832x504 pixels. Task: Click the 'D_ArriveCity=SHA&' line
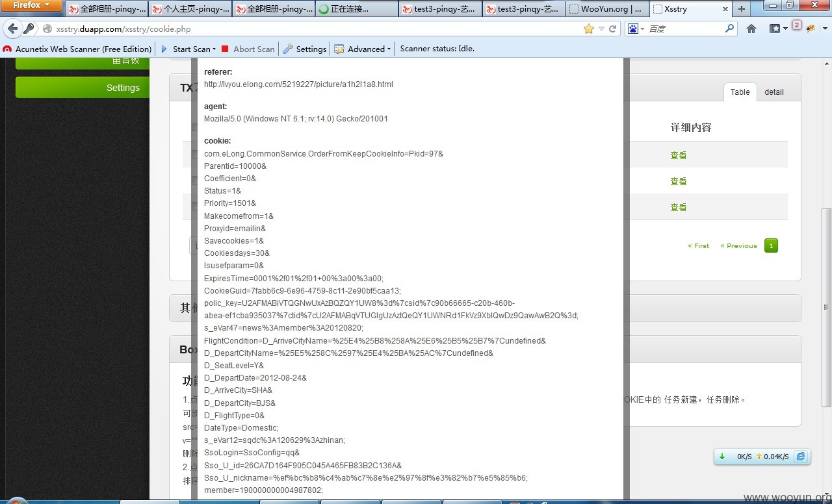point(238,390)
